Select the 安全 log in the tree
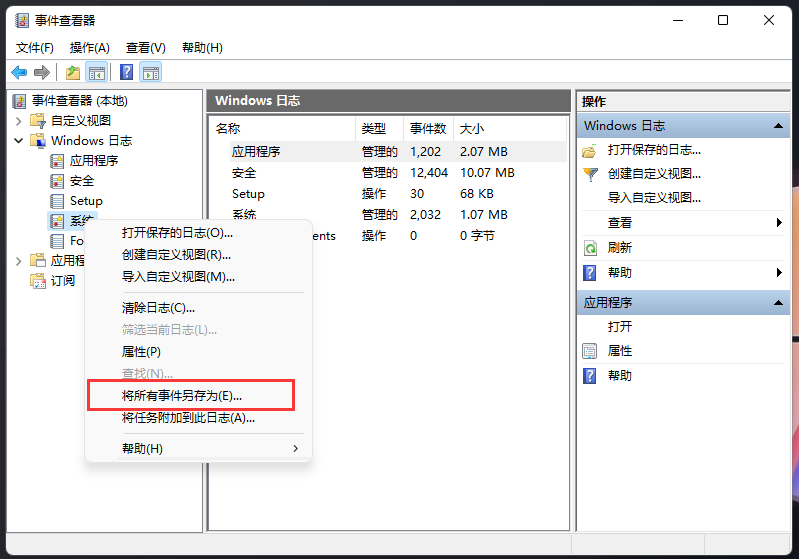The image size is (799, 559). [82, 181]
